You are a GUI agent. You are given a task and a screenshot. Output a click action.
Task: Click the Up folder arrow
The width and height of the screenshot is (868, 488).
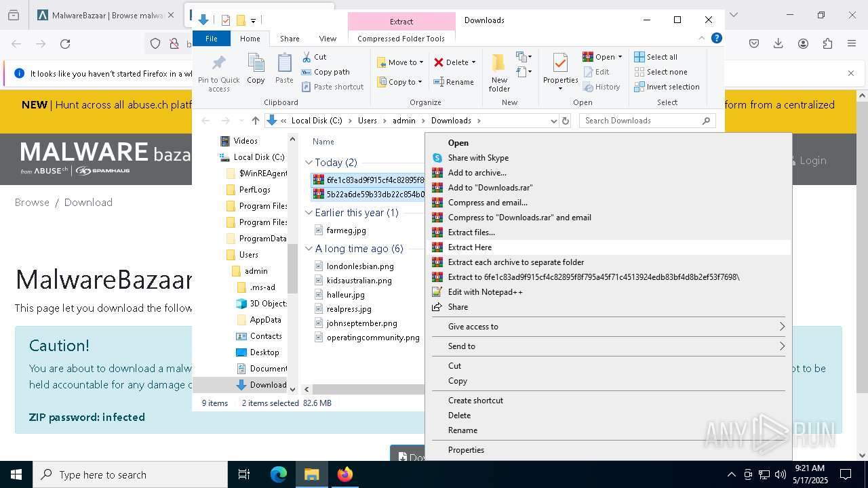(256, 121)
